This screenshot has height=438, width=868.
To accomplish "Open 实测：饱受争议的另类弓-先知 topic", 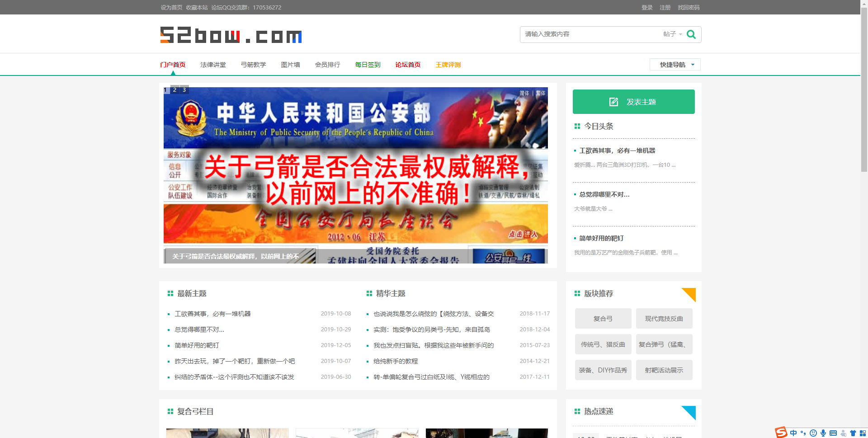I will [432, 330].
